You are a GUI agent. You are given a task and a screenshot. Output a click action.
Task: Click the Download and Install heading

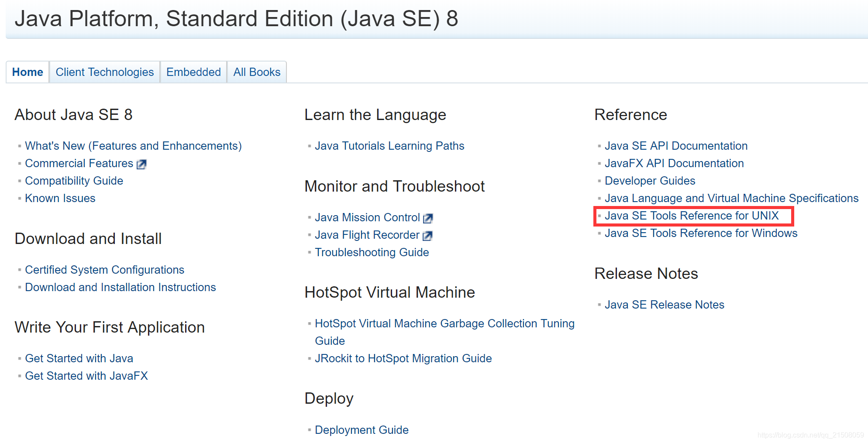(88, 239)
